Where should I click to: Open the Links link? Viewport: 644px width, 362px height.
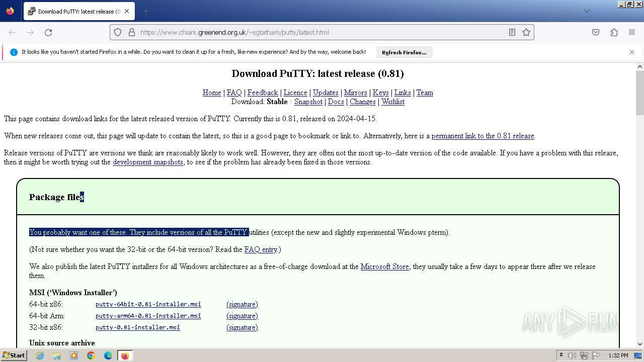pyautogui.click(x=403, y=93)
